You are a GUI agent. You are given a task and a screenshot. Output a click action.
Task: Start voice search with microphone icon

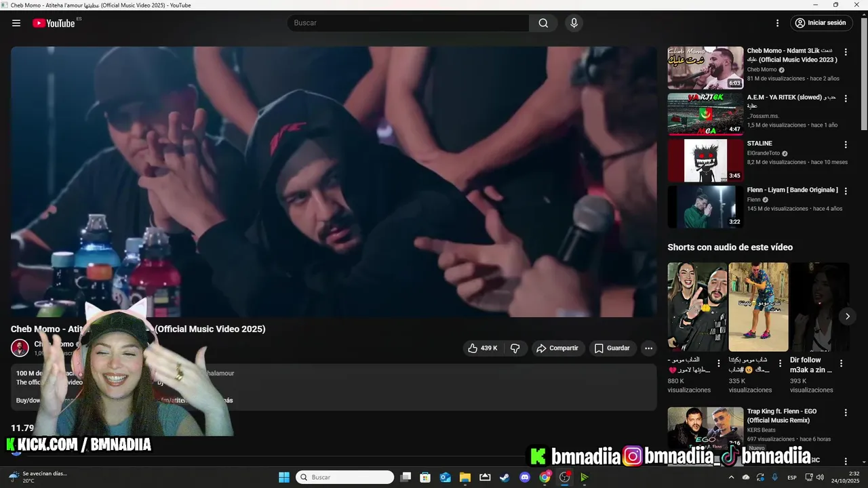coord(574,23)
